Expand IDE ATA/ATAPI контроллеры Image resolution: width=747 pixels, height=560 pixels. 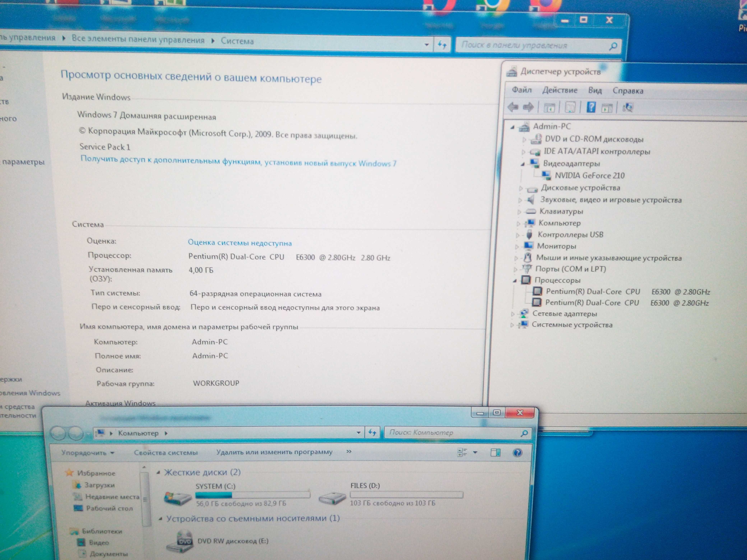coord(523,151)
